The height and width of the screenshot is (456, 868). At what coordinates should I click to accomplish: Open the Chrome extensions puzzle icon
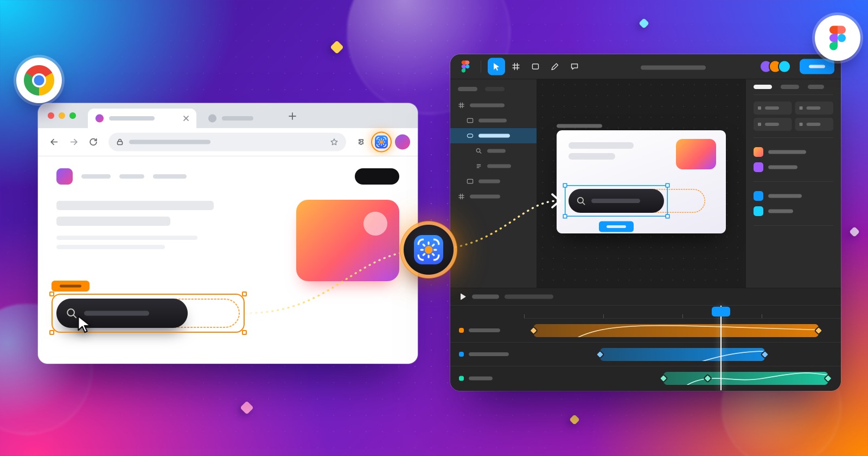click(x=361, y=142)
